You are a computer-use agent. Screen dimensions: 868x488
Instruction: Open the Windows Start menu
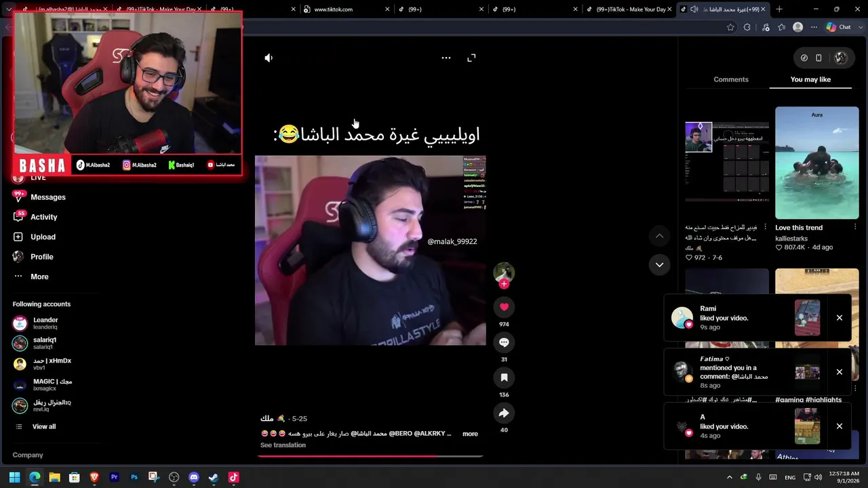15,477
